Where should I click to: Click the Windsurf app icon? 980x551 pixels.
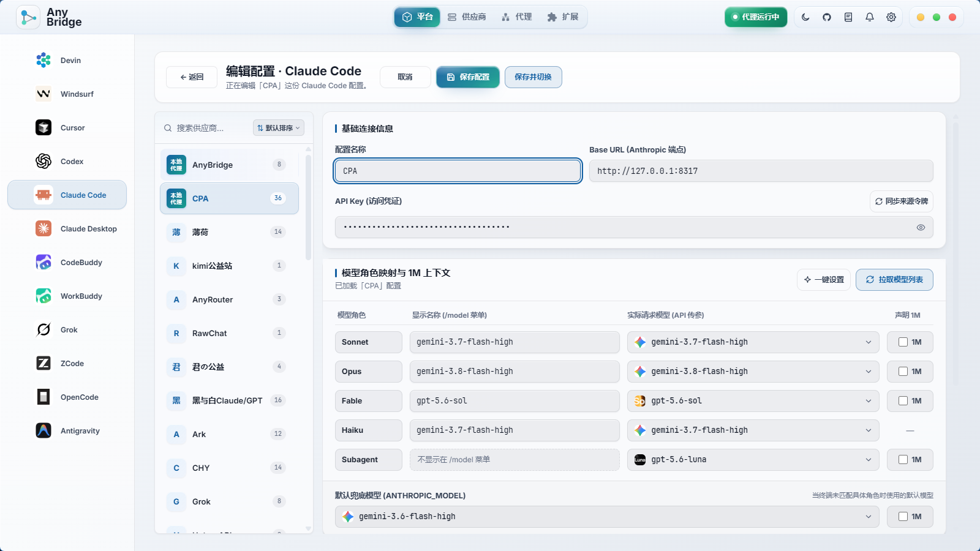pyautogui.click(x=43, y=94)
